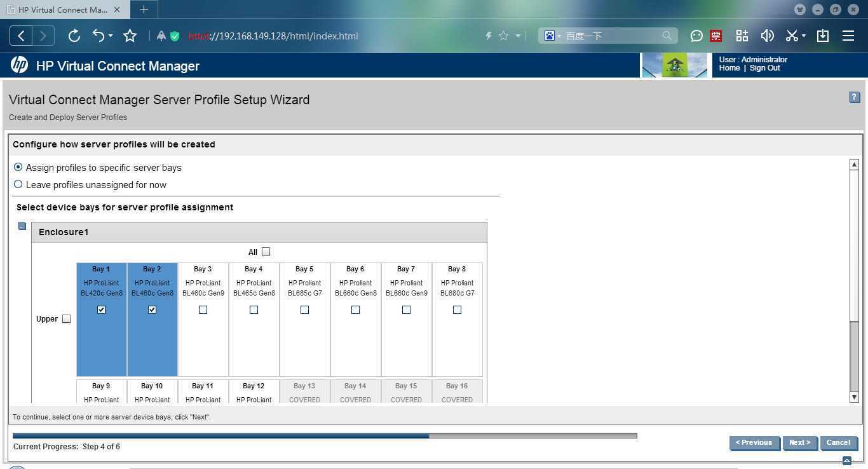Click the Bay 10 label
Screen dimensions: 868x469
pyautogui.click(x=152, y=386)
